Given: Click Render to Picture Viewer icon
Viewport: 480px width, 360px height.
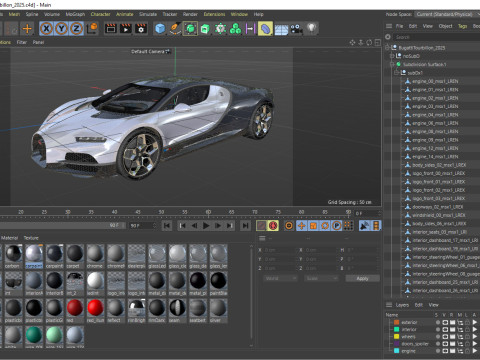Looking at the screenshot, I should tap(126, 29).
